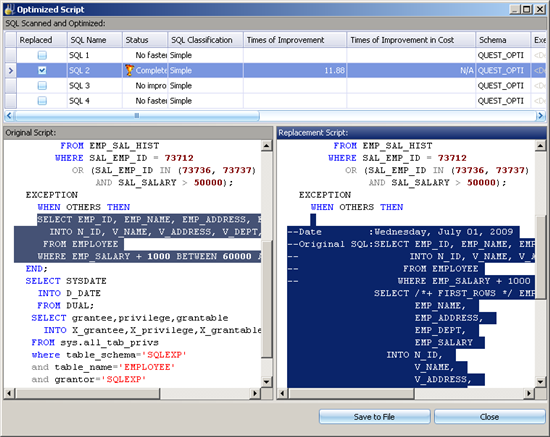Click Replacement Script vertical scrollbar thumb
The image size is (550, 437).
click(541, 258)
